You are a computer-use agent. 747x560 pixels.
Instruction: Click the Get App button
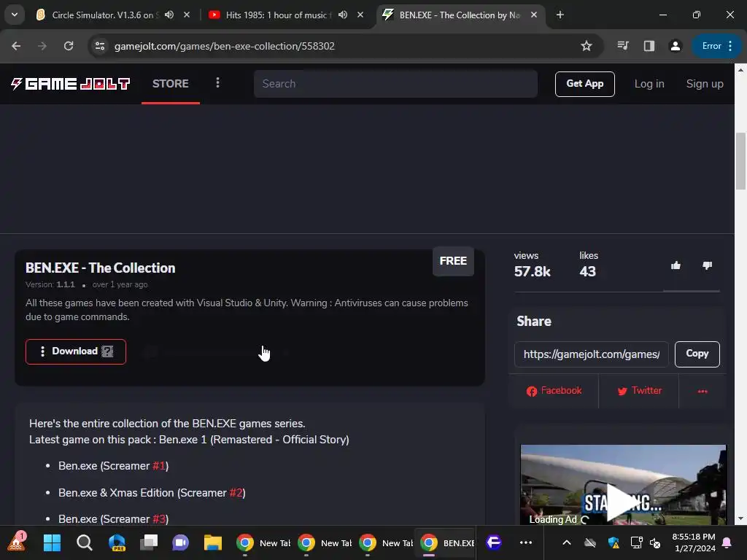click(584, 84)
